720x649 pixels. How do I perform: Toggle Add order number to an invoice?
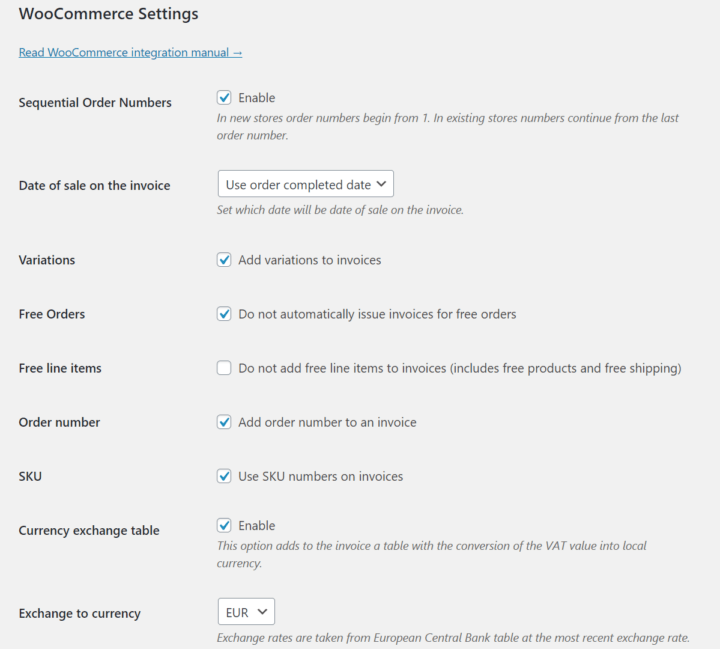[x=224, y=422]
